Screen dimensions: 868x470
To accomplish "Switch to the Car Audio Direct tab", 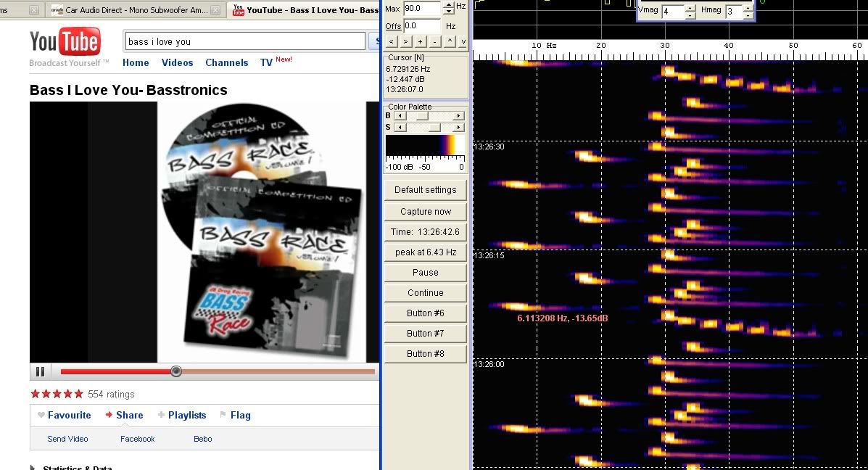I will click(136, 10).
